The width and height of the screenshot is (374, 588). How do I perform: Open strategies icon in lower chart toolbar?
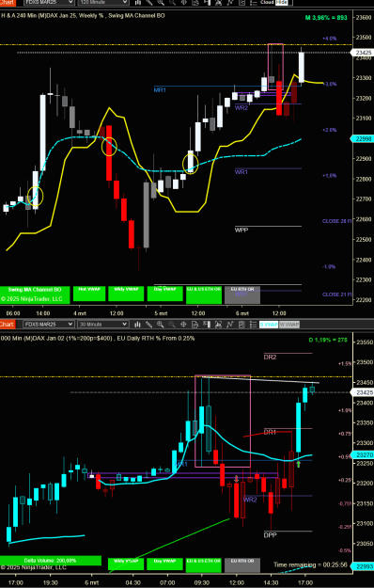coord(242,325)
